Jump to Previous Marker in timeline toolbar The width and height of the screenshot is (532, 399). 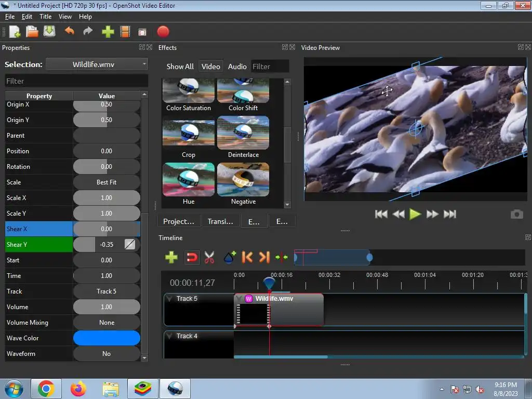point(247,257)
